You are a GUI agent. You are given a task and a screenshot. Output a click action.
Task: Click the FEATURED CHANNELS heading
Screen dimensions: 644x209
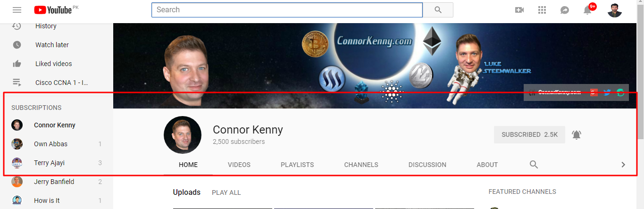tap(522, 192)
